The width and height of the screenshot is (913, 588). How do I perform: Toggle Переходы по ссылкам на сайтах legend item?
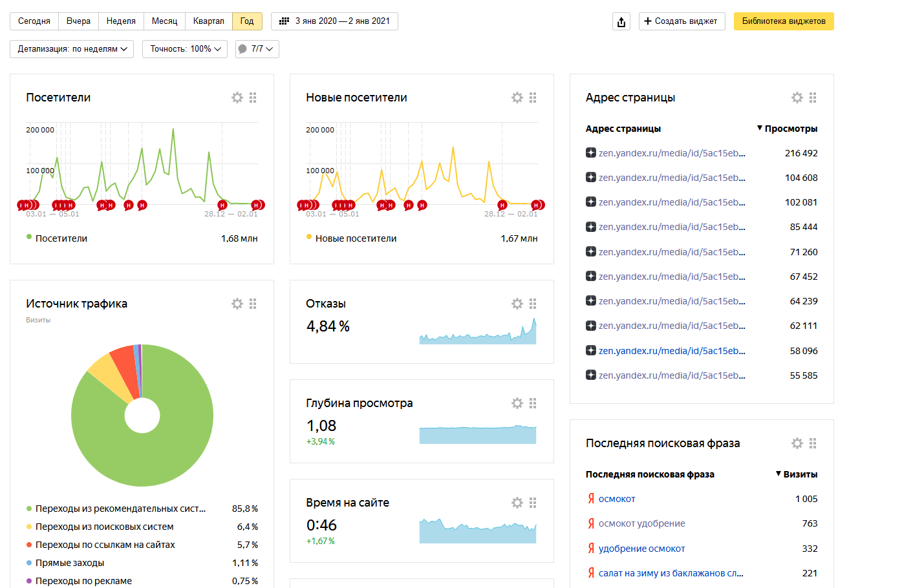pos(100,545)
